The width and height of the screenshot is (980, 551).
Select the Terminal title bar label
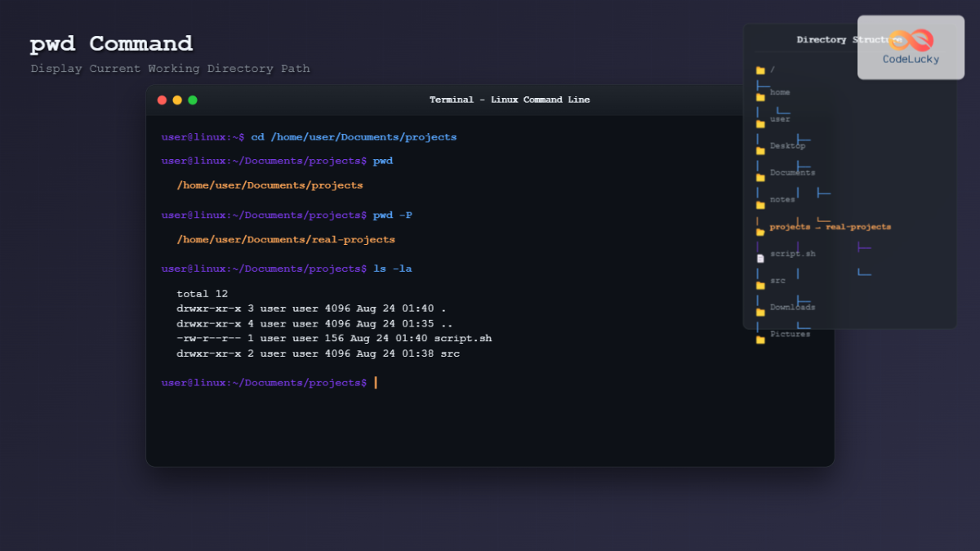510,100
